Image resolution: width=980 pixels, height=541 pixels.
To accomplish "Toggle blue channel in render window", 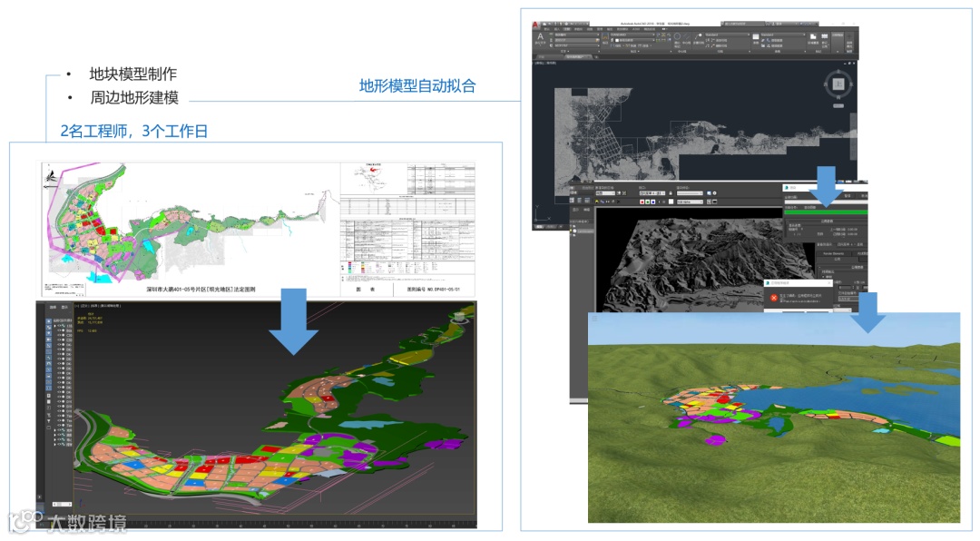I will [652, 202].
